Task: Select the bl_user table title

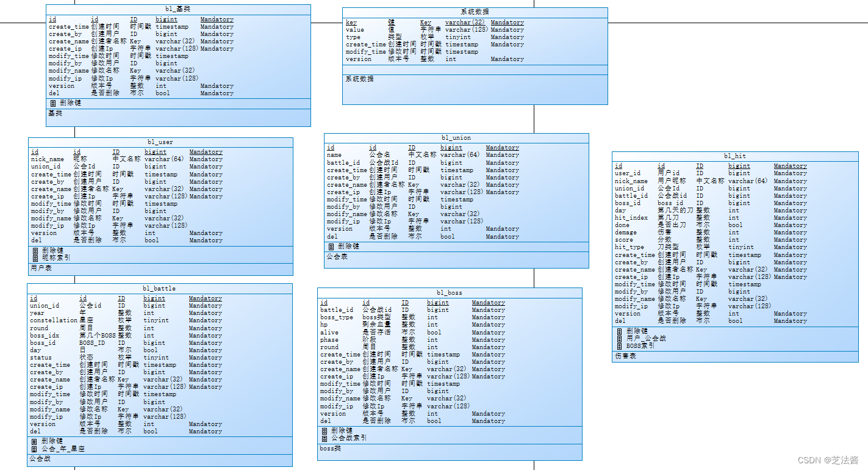Action: click(160, 142)
